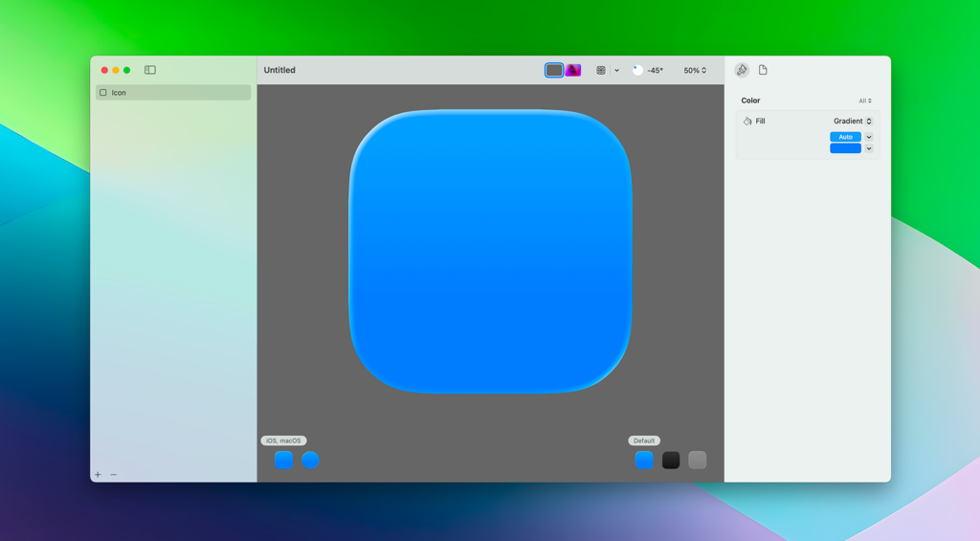The image size is (980, 541).
Task: Expand the chevron beside the blue color well
Action: click(x=869, y=148)
